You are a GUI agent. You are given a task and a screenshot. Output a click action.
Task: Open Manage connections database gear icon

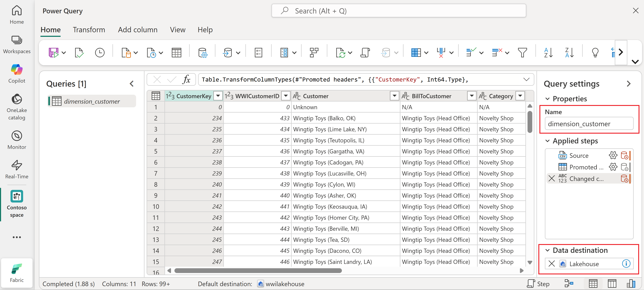(202, 53)
